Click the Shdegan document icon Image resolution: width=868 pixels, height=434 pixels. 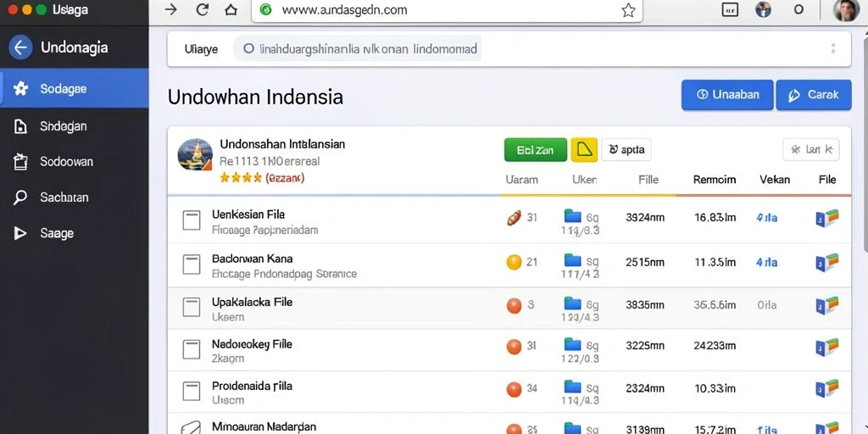click(x=20, y=127)
